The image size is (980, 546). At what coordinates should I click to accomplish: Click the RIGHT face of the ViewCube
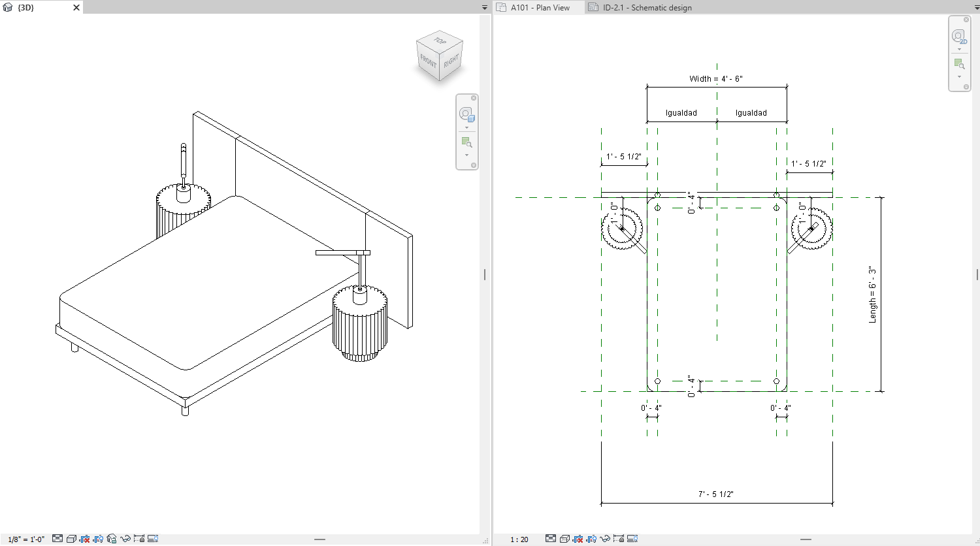tap(451, 61)
